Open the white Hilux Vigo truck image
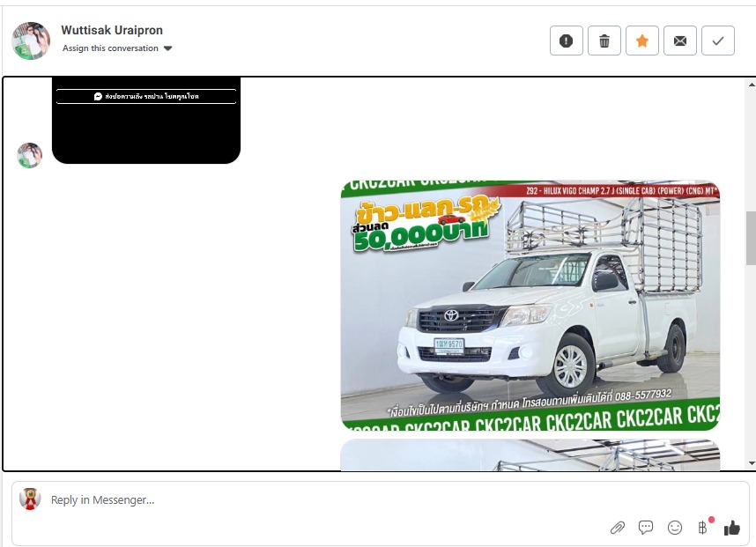 point(530,305)
